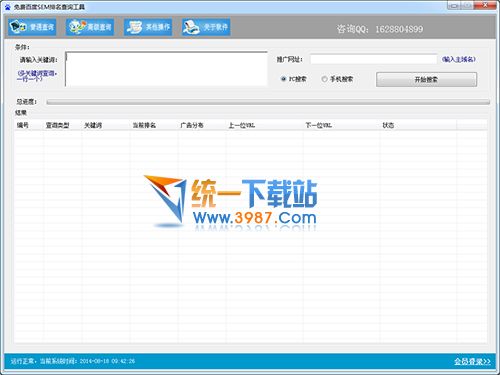Click the 开始搜索 button
This screenshot has height=375, width=500.
click(426, 80)
